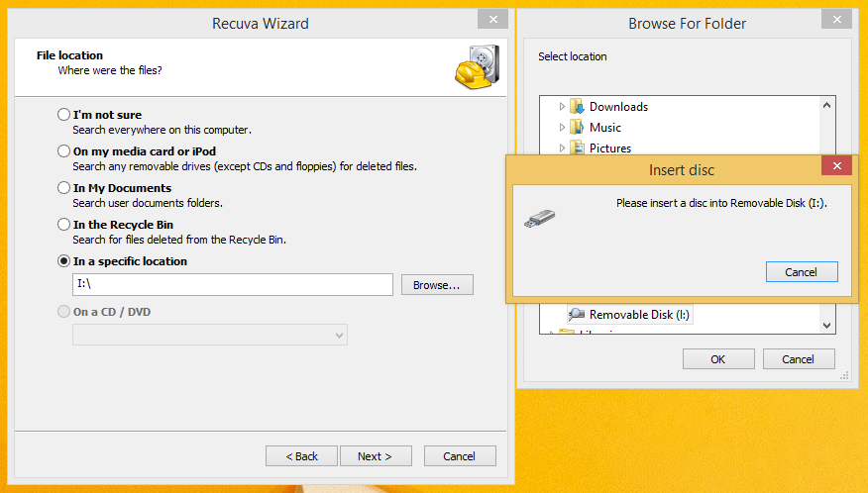Open the Browse... folder picker
Viewport: 868px width, 493px height.
click(437, 285)
